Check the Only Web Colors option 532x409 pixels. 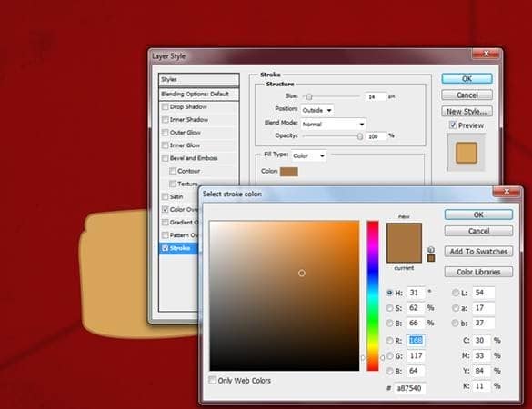point(213,380)
